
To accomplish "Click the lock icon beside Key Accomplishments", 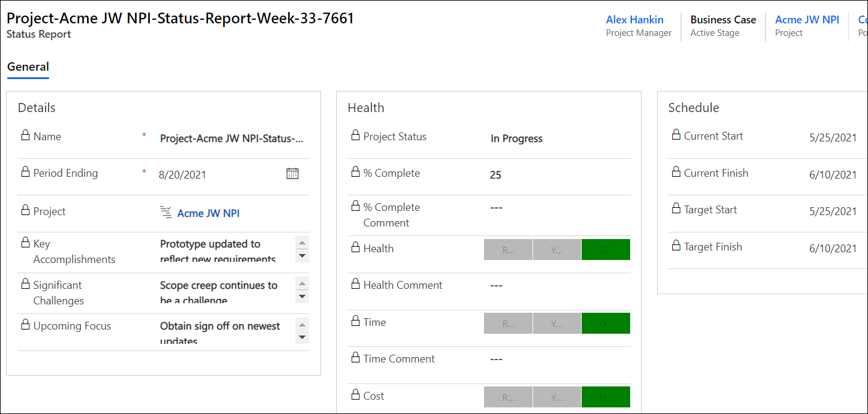I will pos(25,242).
